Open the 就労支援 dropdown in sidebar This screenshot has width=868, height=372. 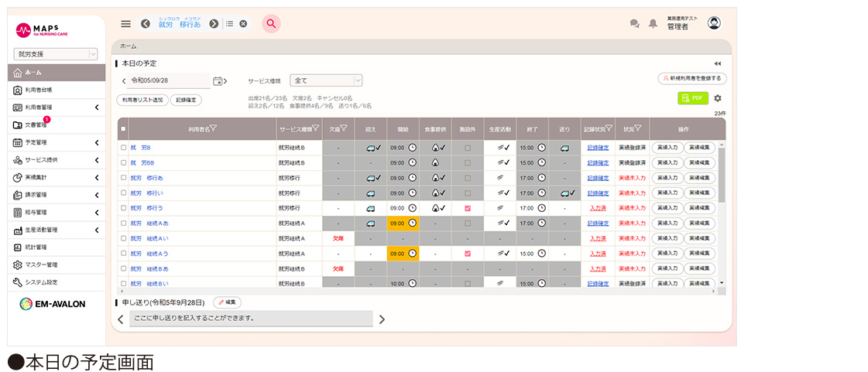55,54
